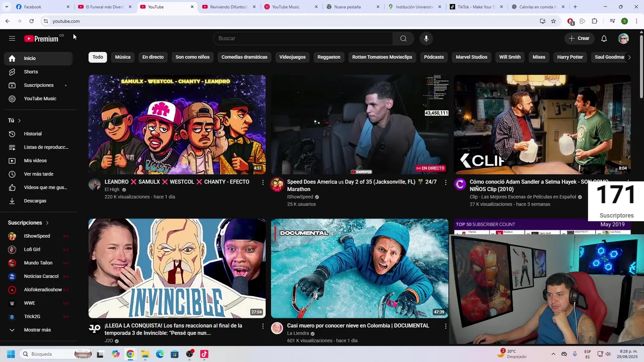This screenshot has width=644, height=362.
Task: Open WWE subscription channel
Action: (x=38, y=303)
